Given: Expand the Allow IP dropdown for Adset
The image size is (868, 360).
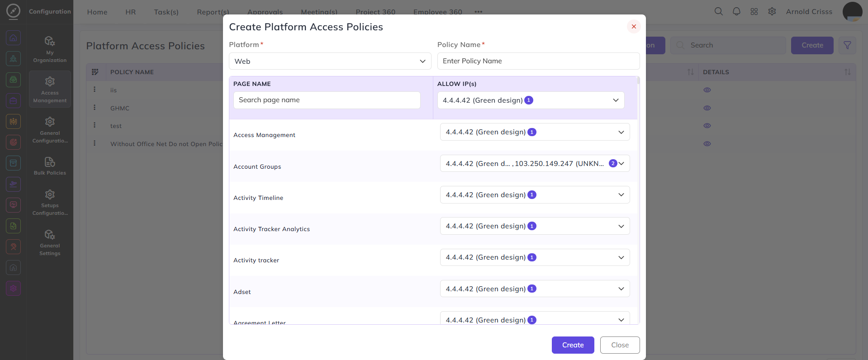Looking at the screenshot, I should pyautogui.click(x=535, y=289).
